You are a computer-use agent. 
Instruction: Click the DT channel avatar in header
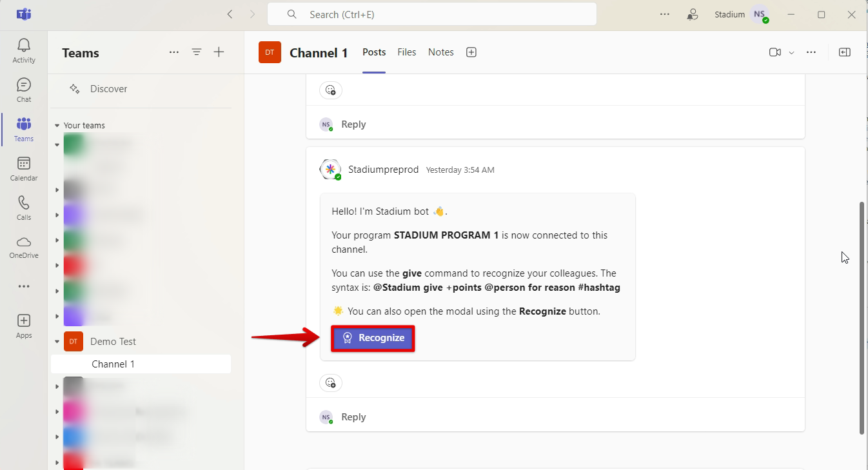pos(270,52)
